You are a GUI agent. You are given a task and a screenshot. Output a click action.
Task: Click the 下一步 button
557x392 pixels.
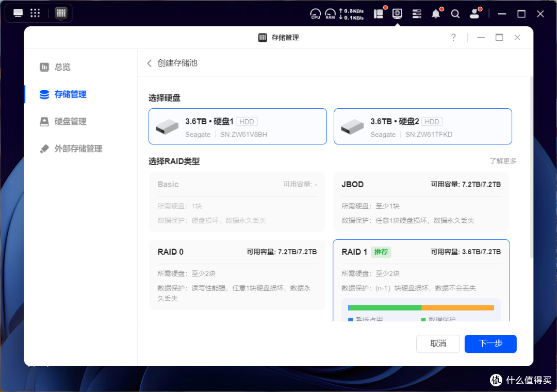coord(490,344)
